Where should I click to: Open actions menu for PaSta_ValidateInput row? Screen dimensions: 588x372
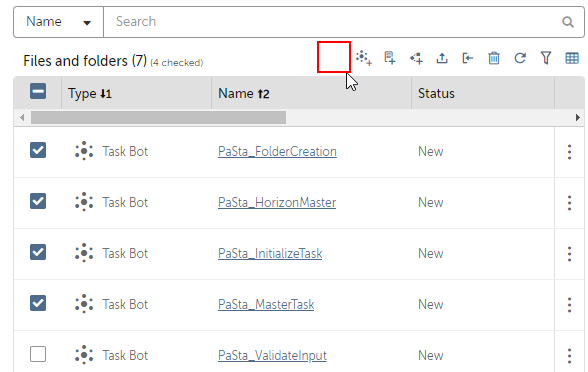coord(569,356)
